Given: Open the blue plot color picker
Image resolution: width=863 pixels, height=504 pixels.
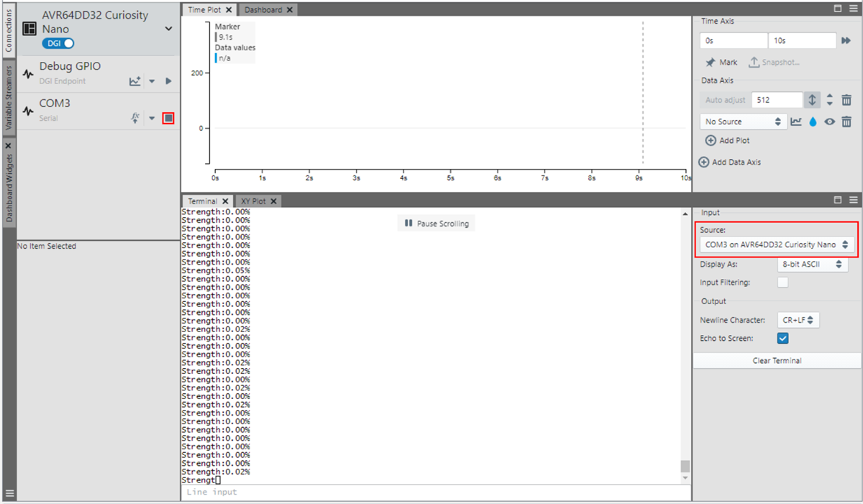Looking at the screenshot, I should (x=813, y=122).
